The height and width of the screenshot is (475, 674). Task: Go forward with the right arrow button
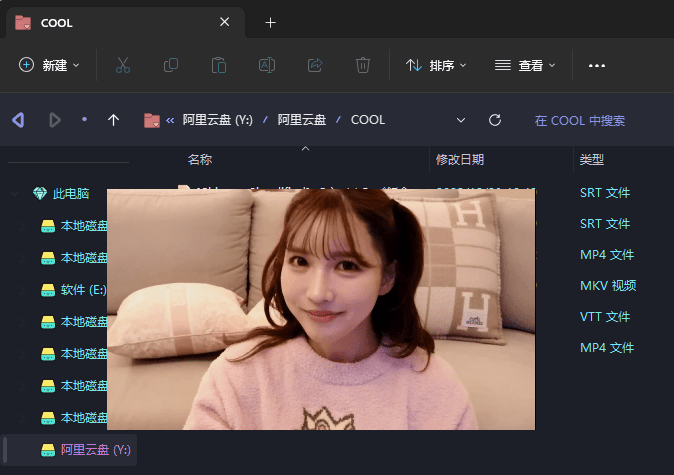pyautogui.click(x=55, y=120)
